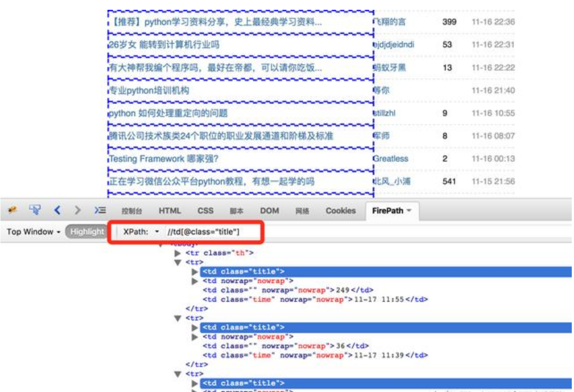This screenshot has height=392, width=574.
Task: Open the thread 腾讯公司技术族类24个职位
Action: (x=221, y=136)
